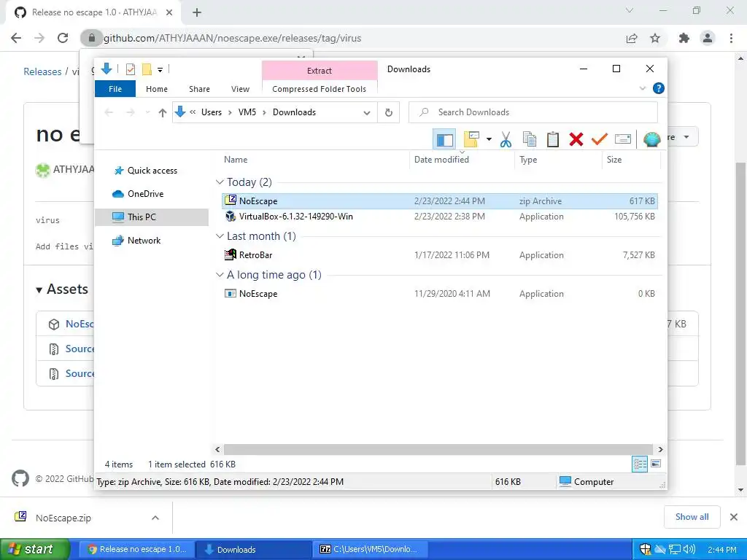Click the horizontal scrollbar in file list
This screenshot has width=747, height=560.
[x=438, y=449]
